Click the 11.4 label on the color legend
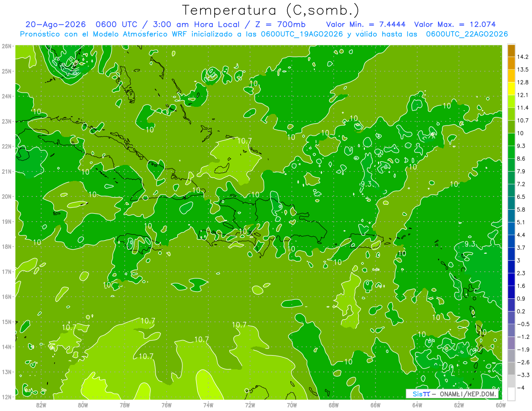Viewport: 532px width, 411px height. click(523, 108)
